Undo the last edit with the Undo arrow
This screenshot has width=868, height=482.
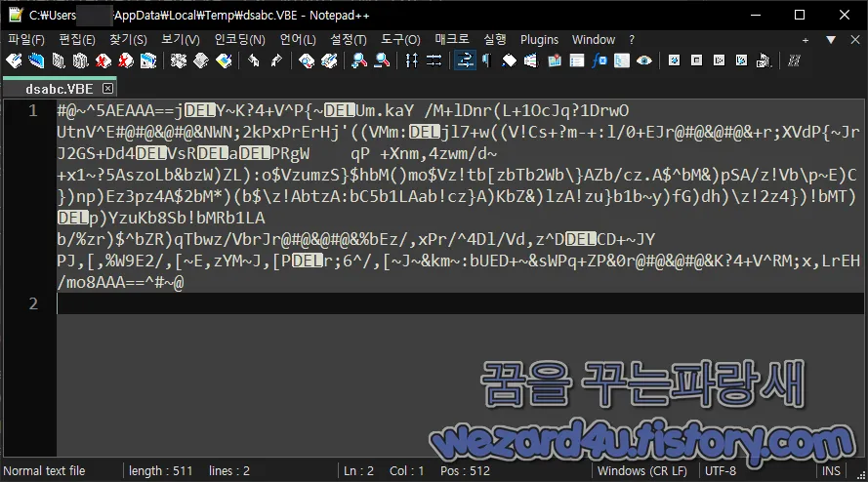click(254, 60)
